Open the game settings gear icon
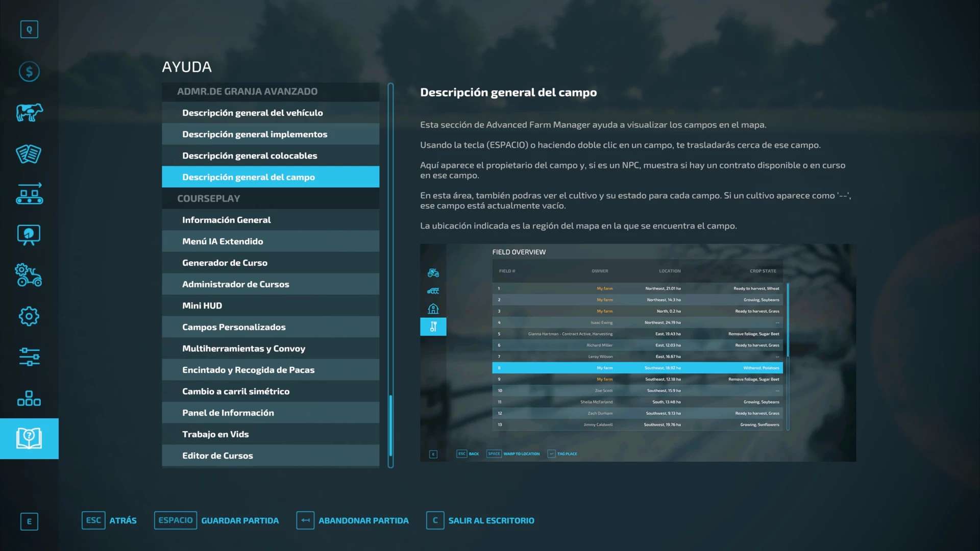 (x=29, y=316)
